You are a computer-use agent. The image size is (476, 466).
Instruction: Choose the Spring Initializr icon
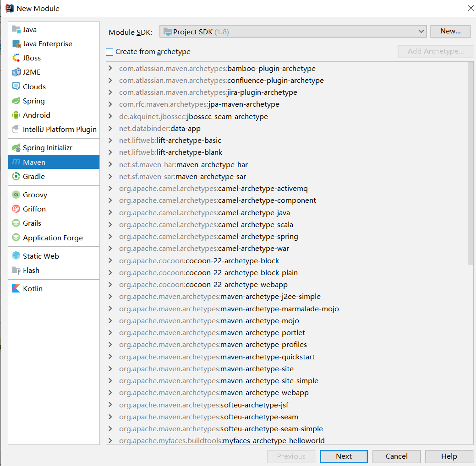[x=16, y=148]
